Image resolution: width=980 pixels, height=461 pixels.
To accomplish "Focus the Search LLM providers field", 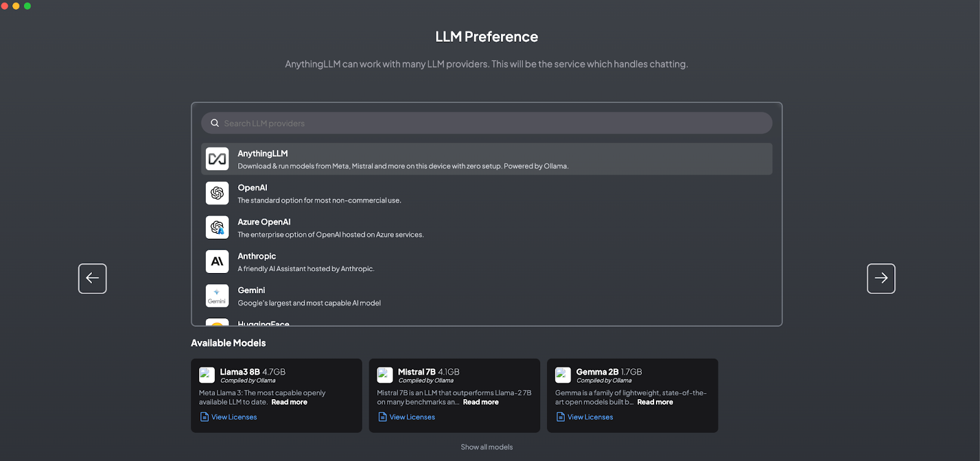I will coord(486,123).
